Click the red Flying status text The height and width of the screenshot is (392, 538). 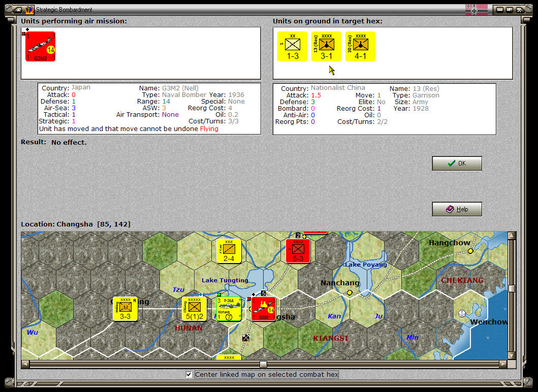click(209, 128)
